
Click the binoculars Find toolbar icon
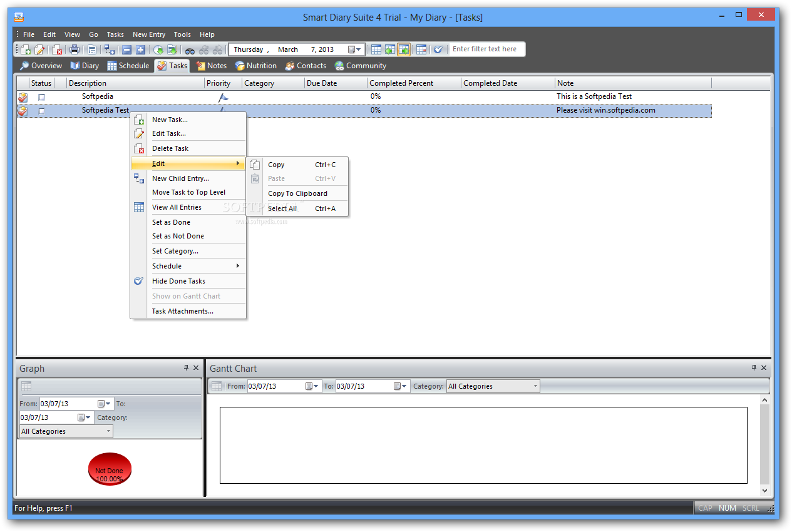coord(190,49)
